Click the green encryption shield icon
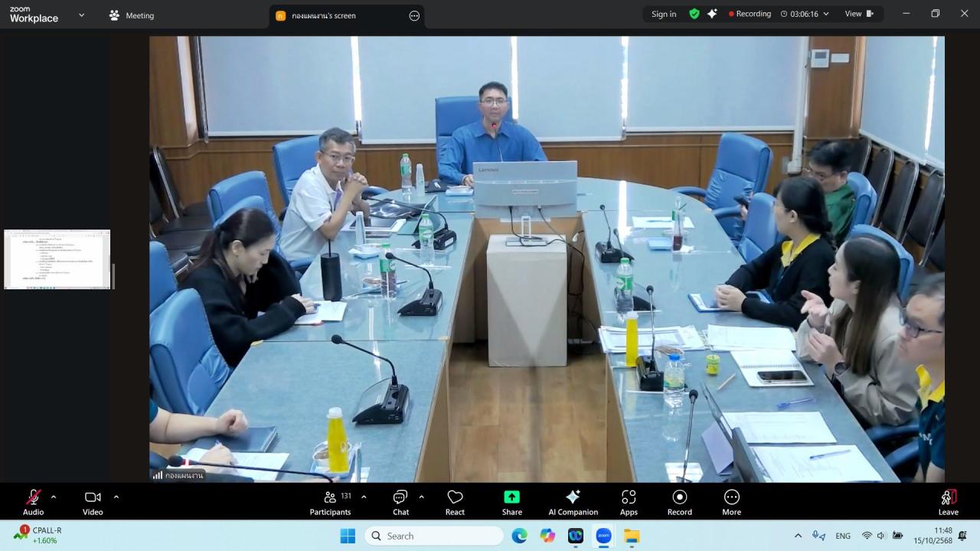This screenshot has height=551, width=980. pyautogui.click(x=694, y=14)
